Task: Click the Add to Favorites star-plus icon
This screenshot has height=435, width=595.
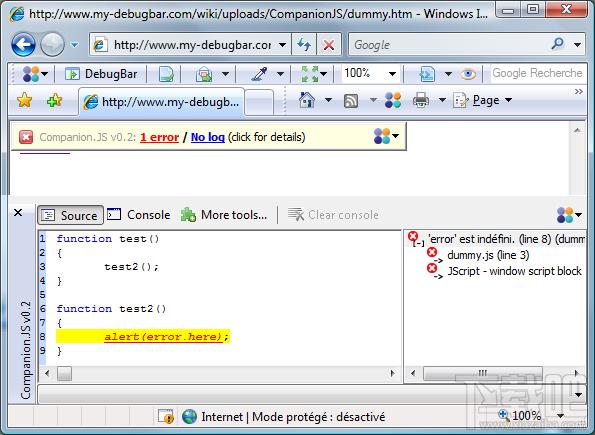Action: (x=54, y=101)
